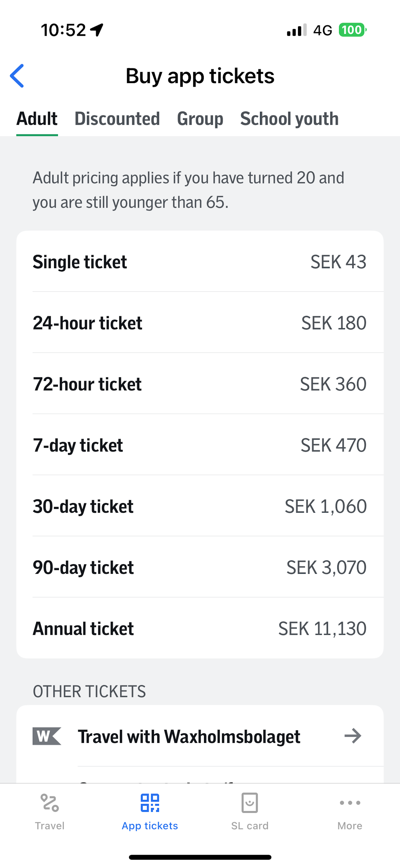Choose the 30-day ticket
This screenshot has width=400, height=868.
[x=200, y=506]
